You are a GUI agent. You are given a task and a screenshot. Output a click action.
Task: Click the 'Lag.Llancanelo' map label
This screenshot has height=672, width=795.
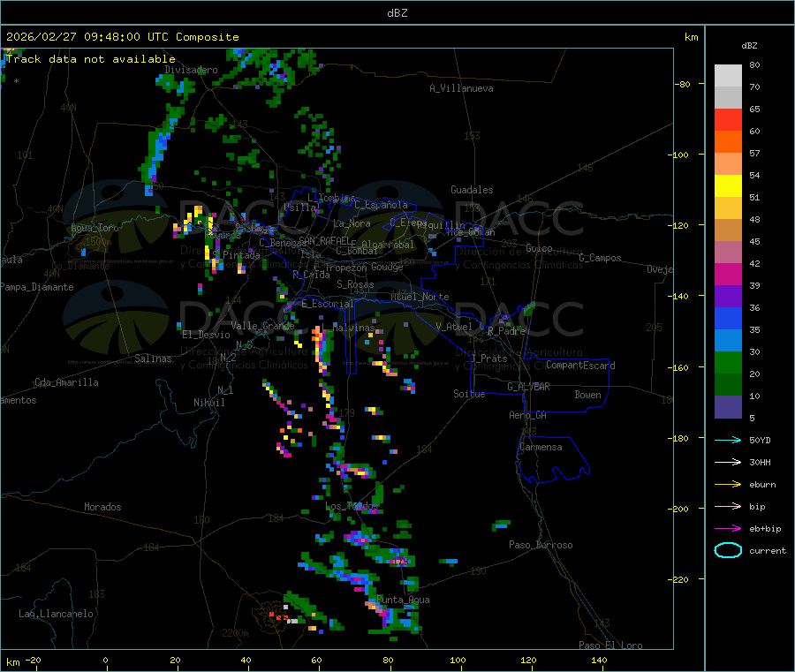coord(57,614)
